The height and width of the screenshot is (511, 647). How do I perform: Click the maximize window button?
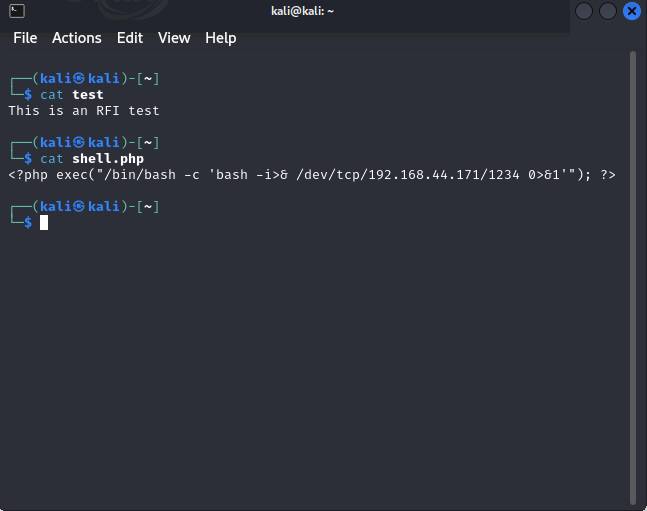(x=608, y=11)
